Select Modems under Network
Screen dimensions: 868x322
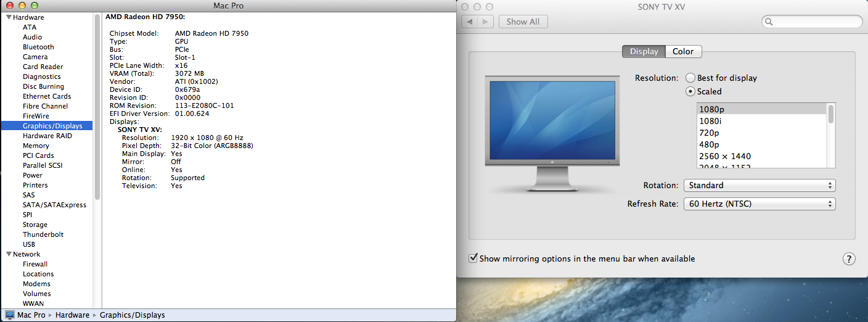(x=37, y=284)
